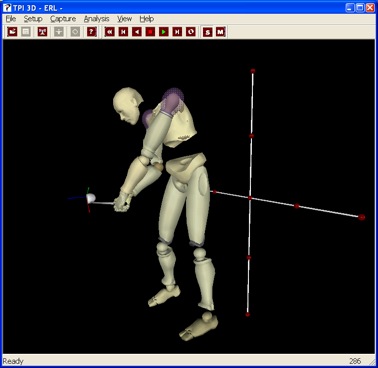Rewind playback with the double-arrow button
This screenshot has width=378, height=368.
pyautogui.click(x=110, y=32)
